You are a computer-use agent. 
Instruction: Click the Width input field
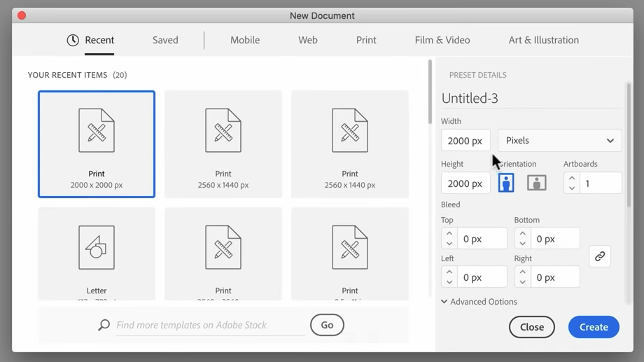[465, 141]
